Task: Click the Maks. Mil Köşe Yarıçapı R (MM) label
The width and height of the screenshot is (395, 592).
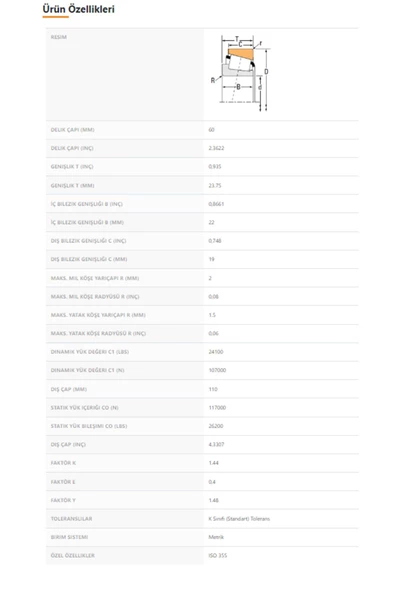Action: pos(95,278)
